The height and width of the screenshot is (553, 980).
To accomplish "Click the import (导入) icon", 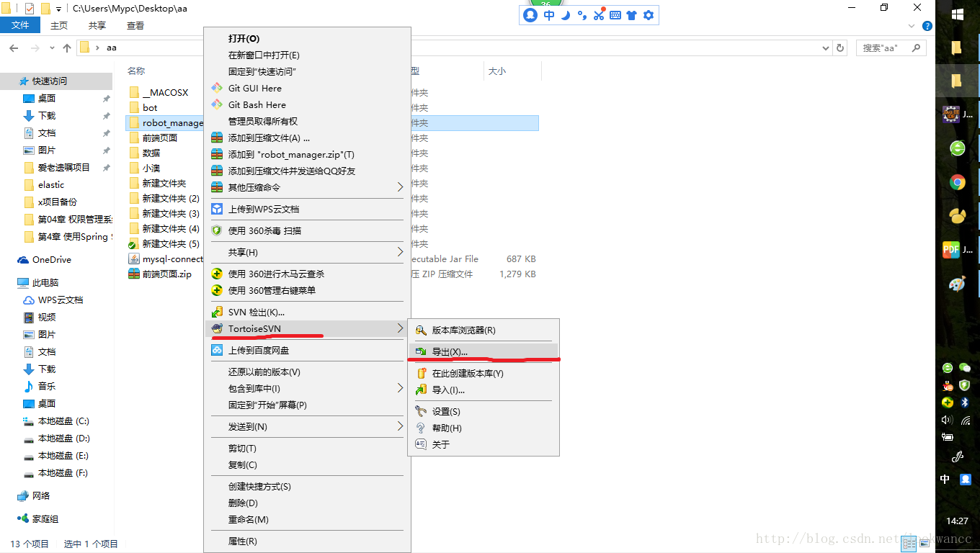I will pos(421,390).
